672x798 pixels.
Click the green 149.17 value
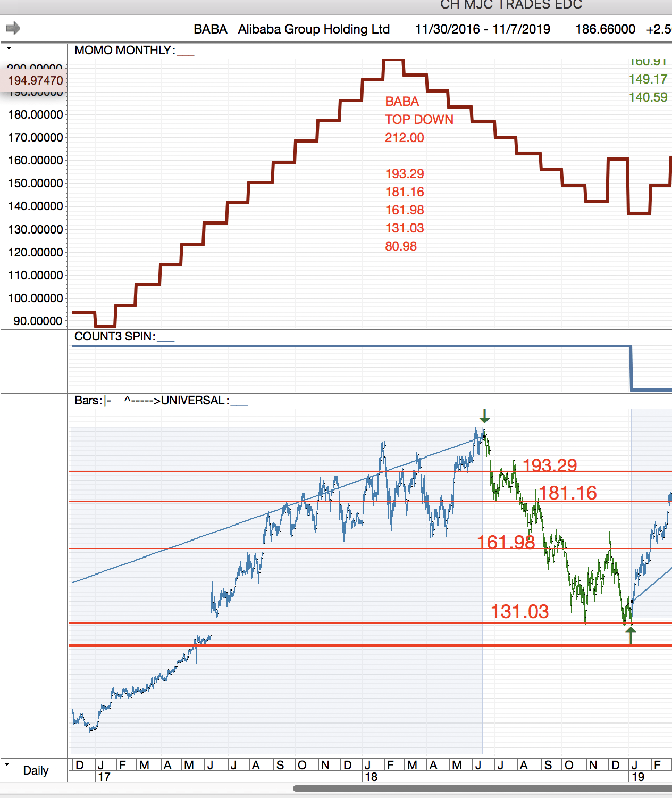coord(648,79)
